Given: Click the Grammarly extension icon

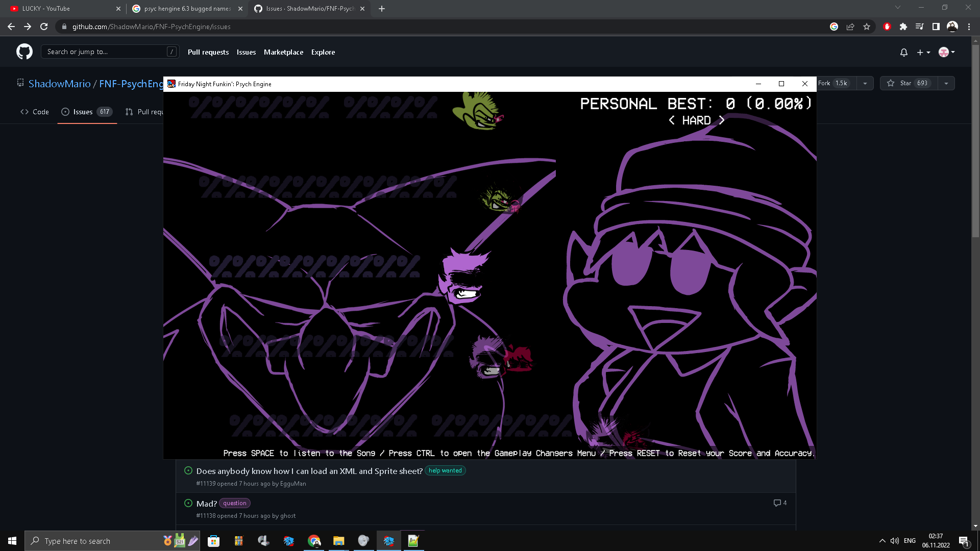Looking at the screenshot, I should click(834, 27).
